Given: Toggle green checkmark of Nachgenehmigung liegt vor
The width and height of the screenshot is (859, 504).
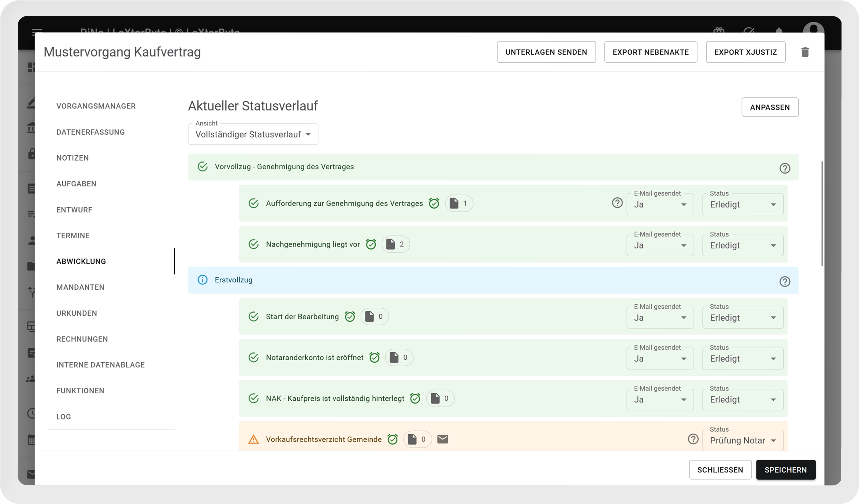Looking at the screenshot, I should click(x=253, y=244).
